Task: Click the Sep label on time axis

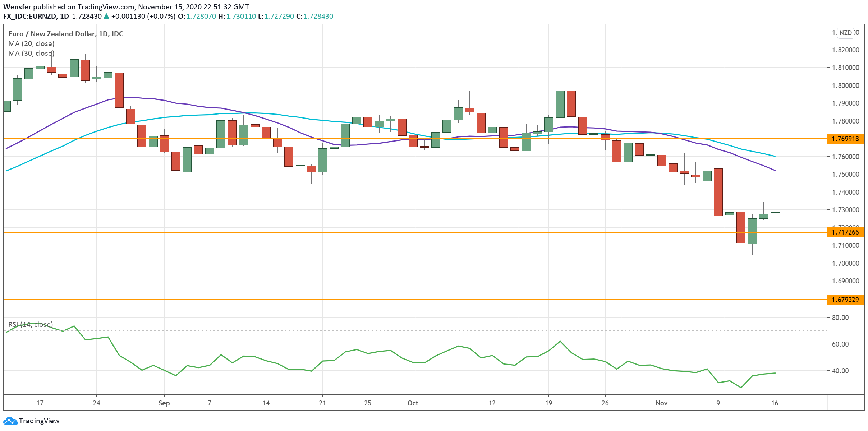Action: (164, 403)
